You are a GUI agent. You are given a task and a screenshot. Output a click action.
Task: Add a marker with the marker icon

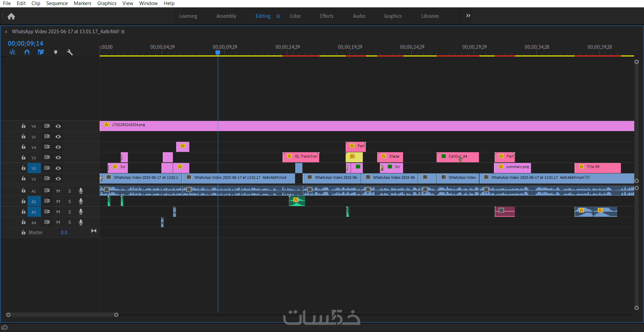(x=56, y=52)
